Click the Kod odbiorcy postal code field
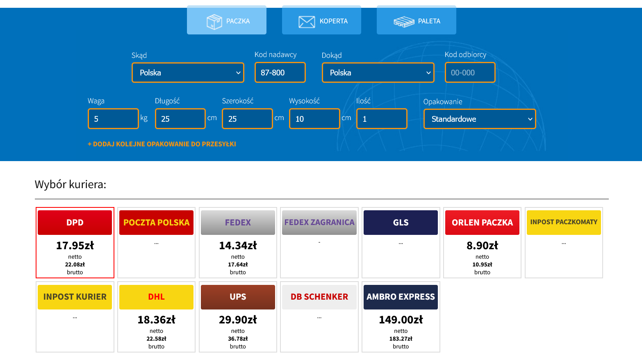The width and height of the screenshot is (642, 364). (x=470, y=73)
